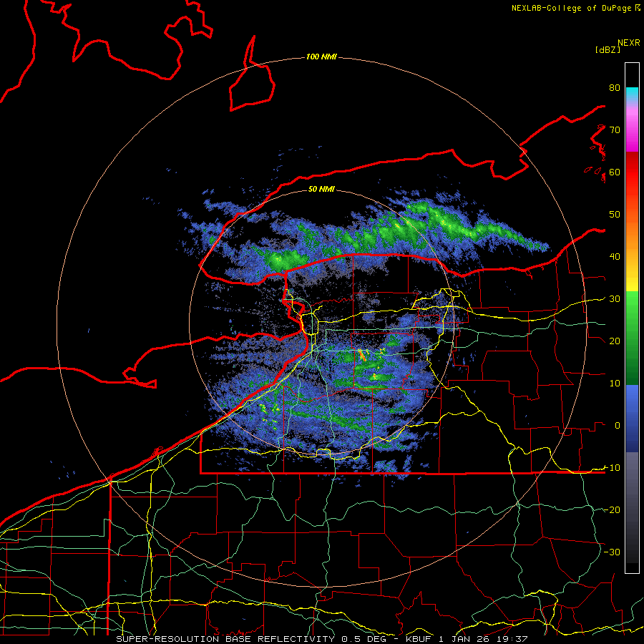Click the 50 NMI range ring label
The width and height of the screenshot is (644, 644).
pos(321,189)
